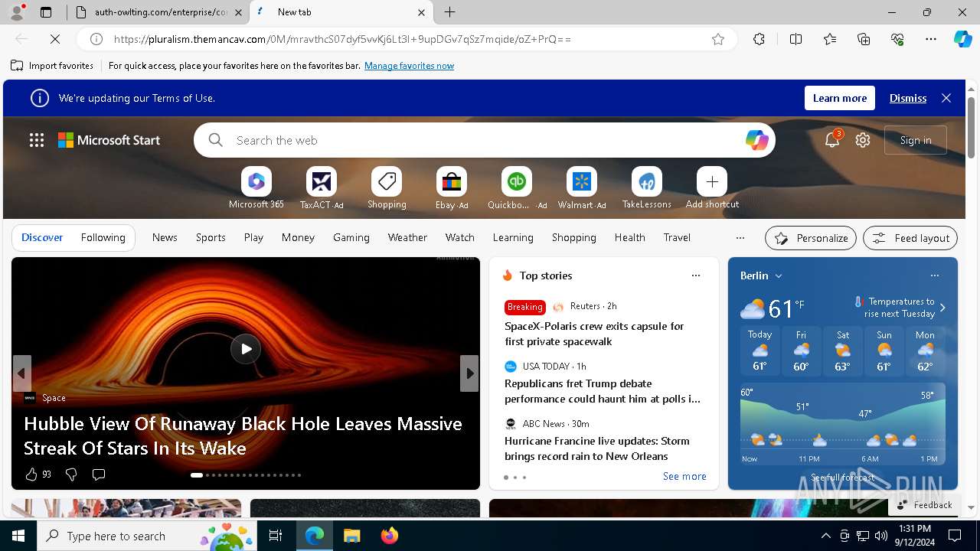
Task: Click the Copilot icon in search box
Action: pyautogui.click(x=756, y=140)
